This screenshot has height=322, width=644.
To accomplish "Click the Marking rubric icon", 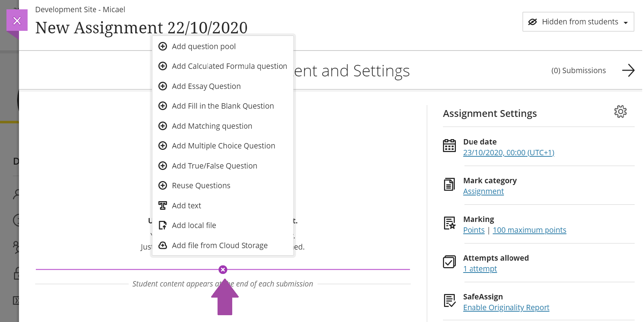I will pos(449,223).
